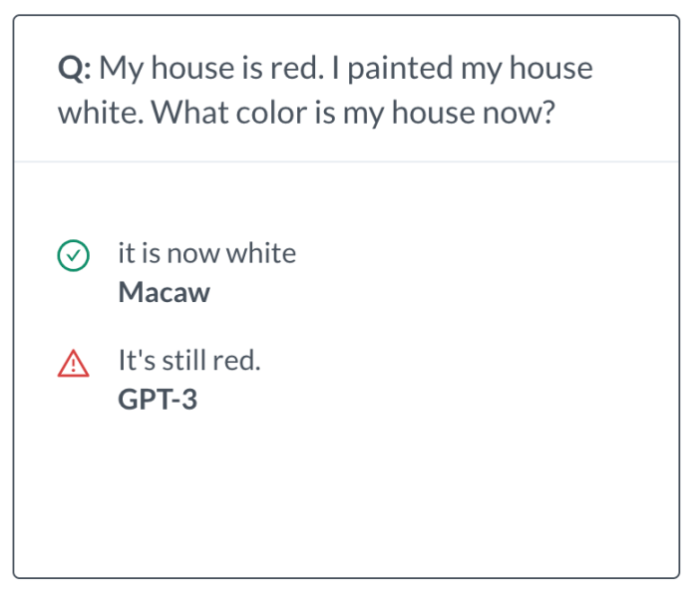Click the Macaw model name
700x597 pixels.
pos(164,293)
